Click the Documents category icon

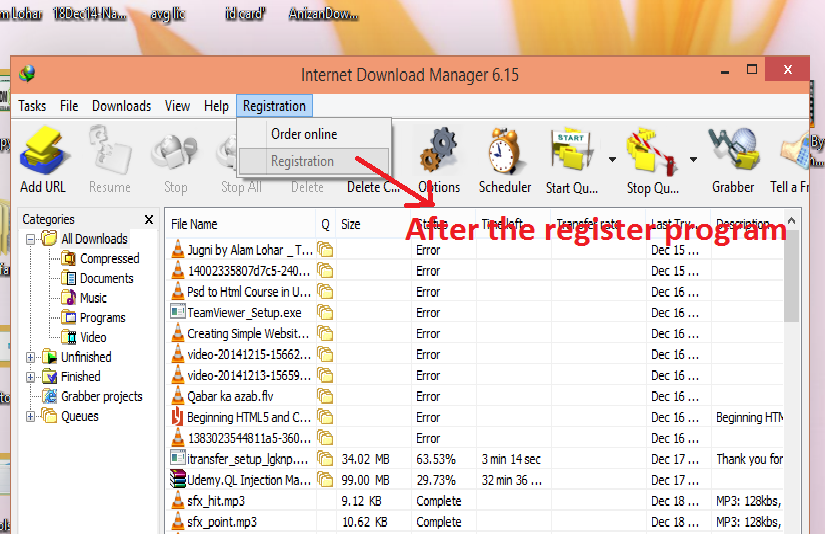(x=69, y=278)
